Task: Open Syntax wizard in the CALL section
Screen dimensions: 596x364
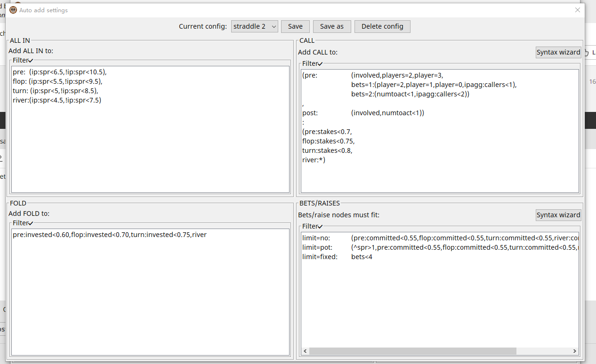Action: click(x=558, y=52)
